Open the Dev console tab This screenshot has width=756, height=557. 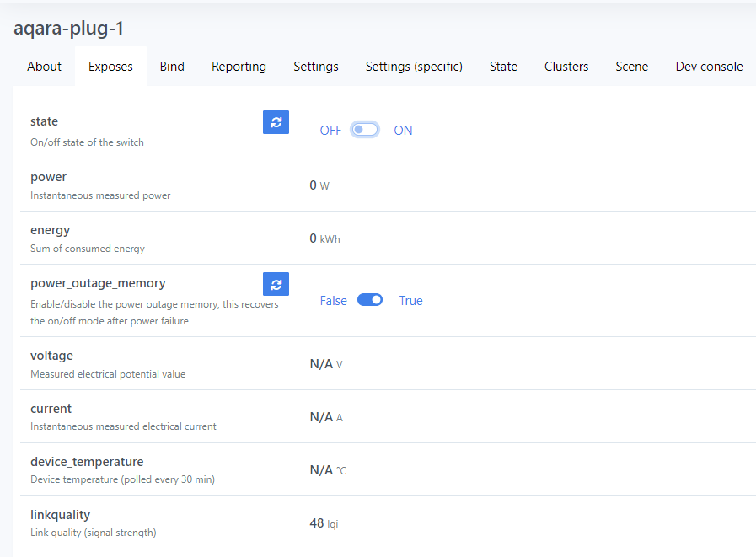coord(709,66)
